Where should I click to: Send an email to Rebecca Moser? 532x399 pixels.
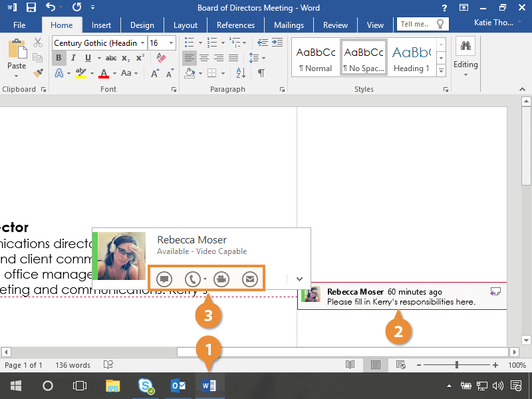(x=250, y=279)
